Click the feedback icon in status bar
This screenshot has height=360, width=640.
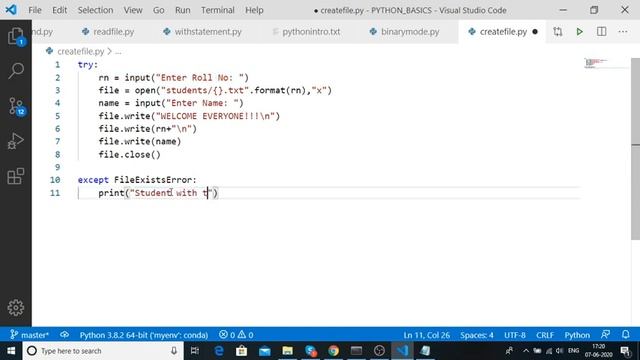pyautogui.click(x=605, y=335)
